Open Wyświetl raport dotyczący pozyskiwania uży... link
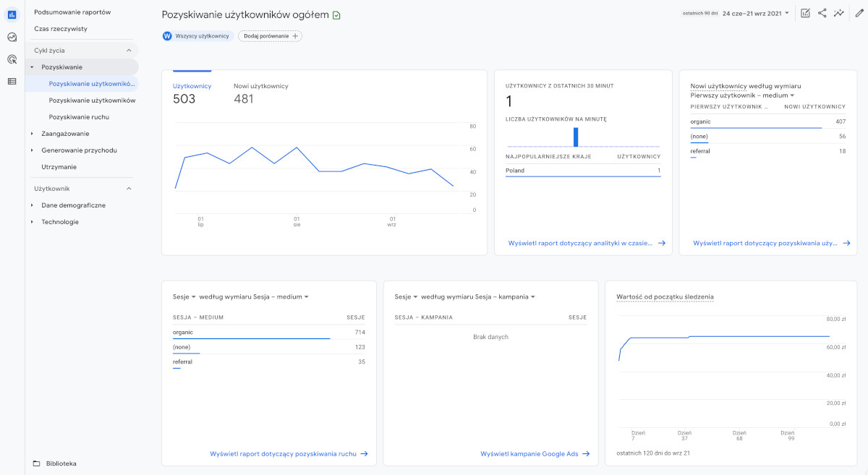The height and width of the screenshot is (475, 868). [772, 244]
